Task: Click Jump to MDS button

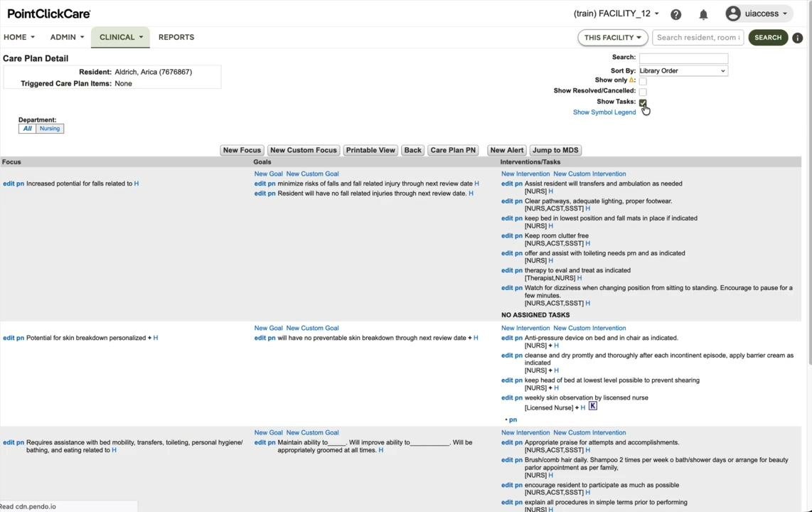Action: (555, 150)
